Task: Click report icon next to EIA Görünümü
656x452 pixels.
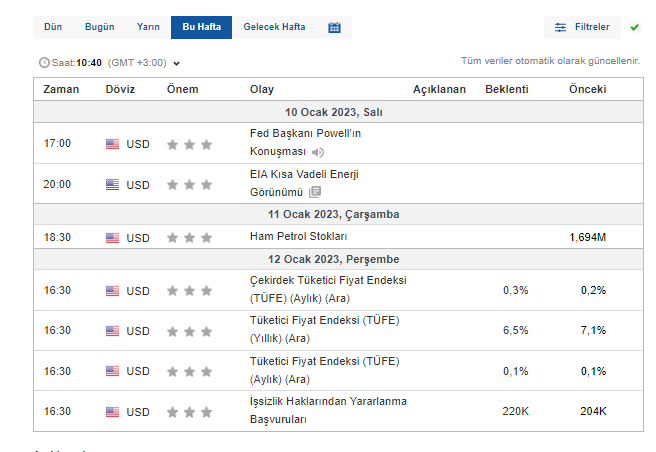Action: point(315,192)
